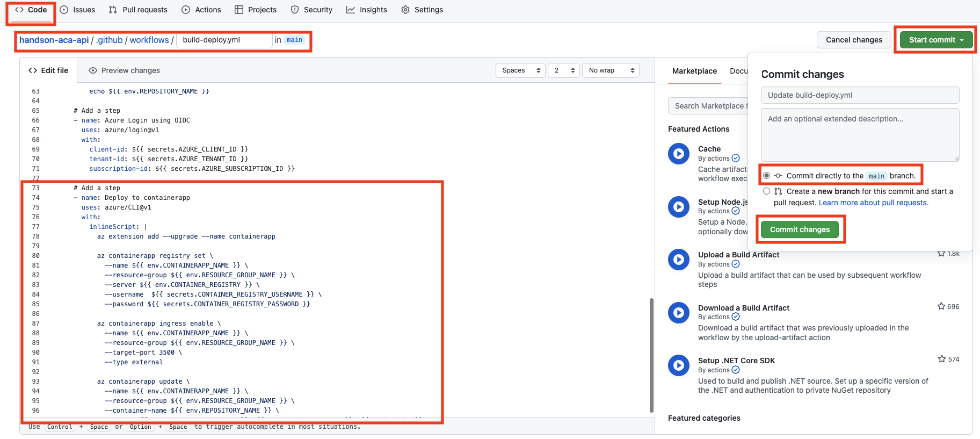
Task: Click the Setup .NET Core SDK icon
Action: (x=679, y=365)
